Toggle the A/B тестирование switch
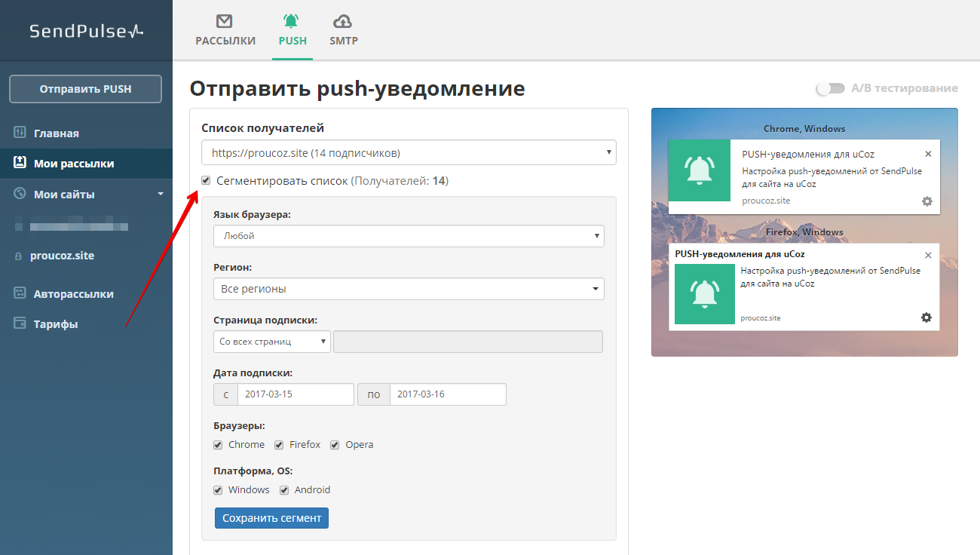Viewport: 980px width, 555px height. click(x=831, y=88)
